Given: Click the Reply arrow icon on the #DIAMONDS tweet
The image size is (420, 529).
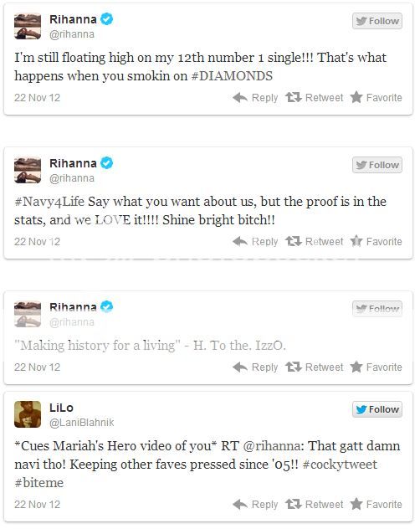Looking at the screenshot, I should pyautogui.click(x=240, y=97).
